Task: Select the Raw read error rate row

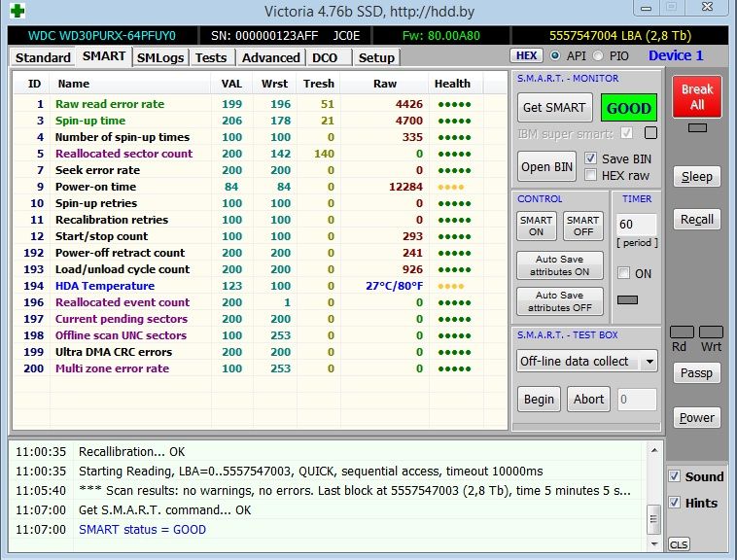Action: (x=260, y=104)
